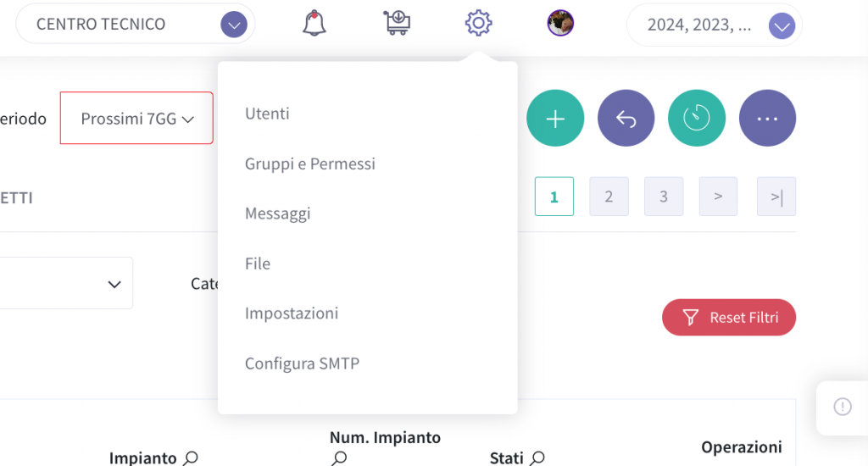
Task: Open the user profile avatar
Action: 560,23
